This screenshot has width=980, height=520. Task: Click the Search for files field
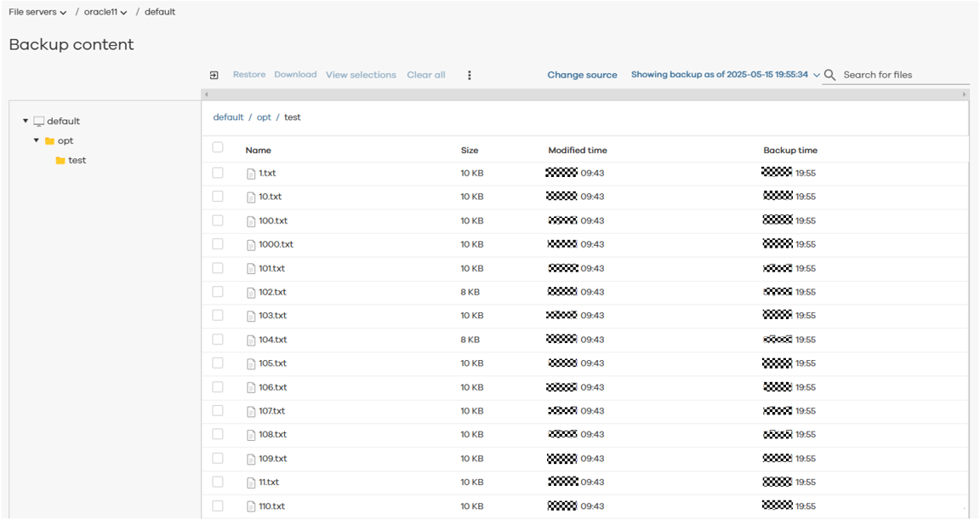tap(903, 75)
